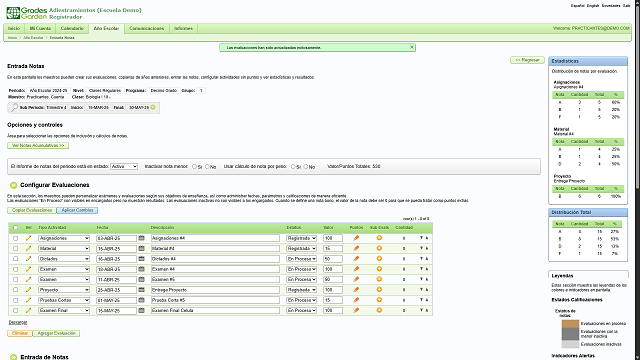
Task: Open the Informes tab
Action: pyautogui.click(x=183, y=28)
